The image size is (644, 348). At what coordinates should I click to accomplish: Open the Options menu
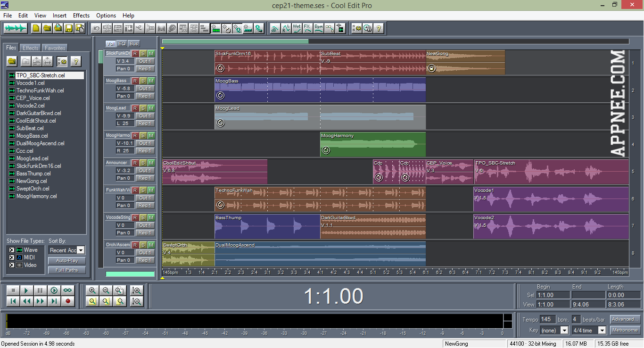click(x=106, y=16)
